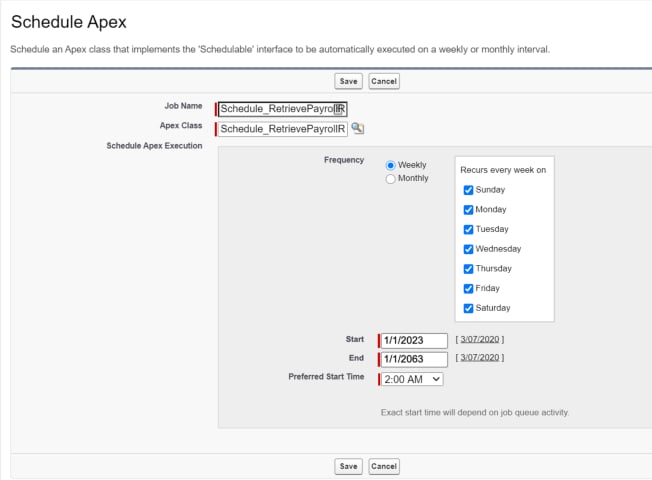Click the date link next to Start

479,339
